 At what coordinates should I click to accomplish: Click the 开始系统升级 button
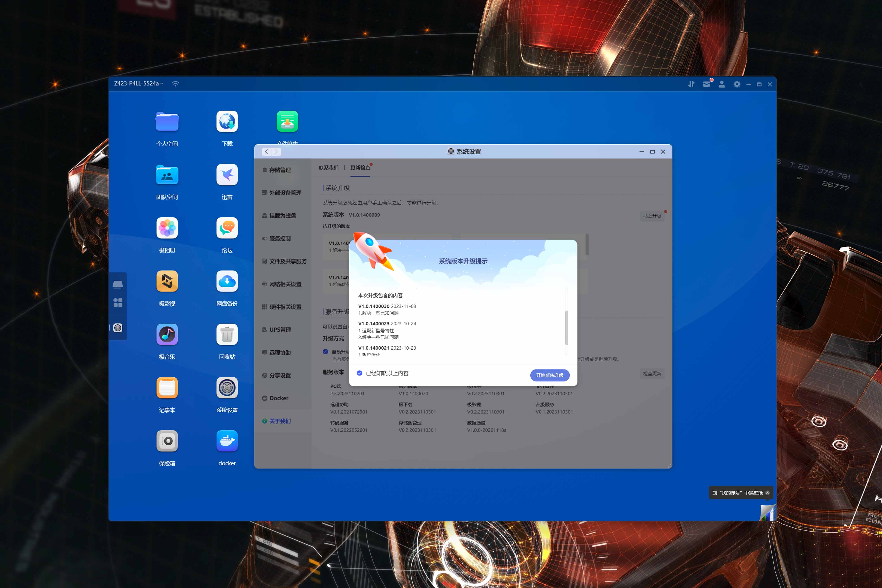click(x=550, y=375)
